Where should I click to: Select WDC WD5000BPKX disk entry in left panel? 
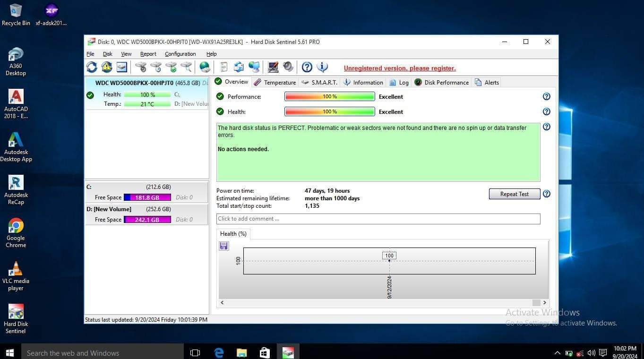(146, 94)
